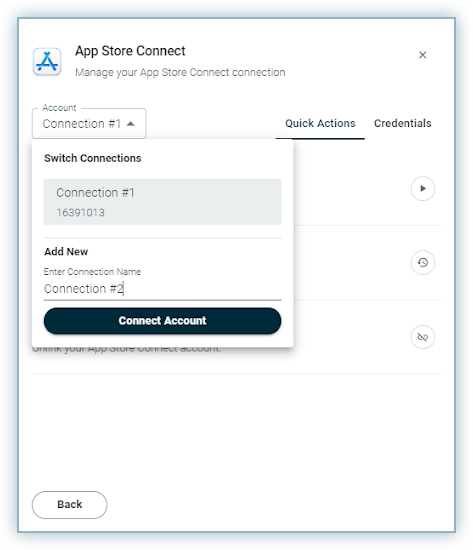Click the unlink account icon
Viewport: 473px width, 550px height.
(x=423, y=337)
